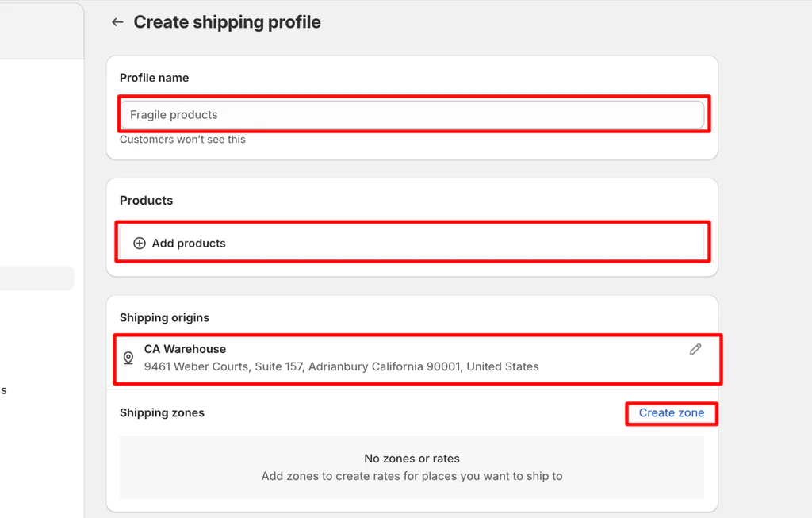Click the location pin icon for CA Warehouse
812x518 pixels.
click(x=128, y=358)
